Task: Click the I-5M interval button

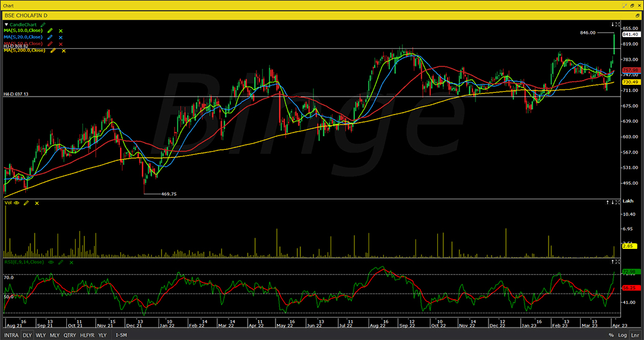Action: pos(121,335)
